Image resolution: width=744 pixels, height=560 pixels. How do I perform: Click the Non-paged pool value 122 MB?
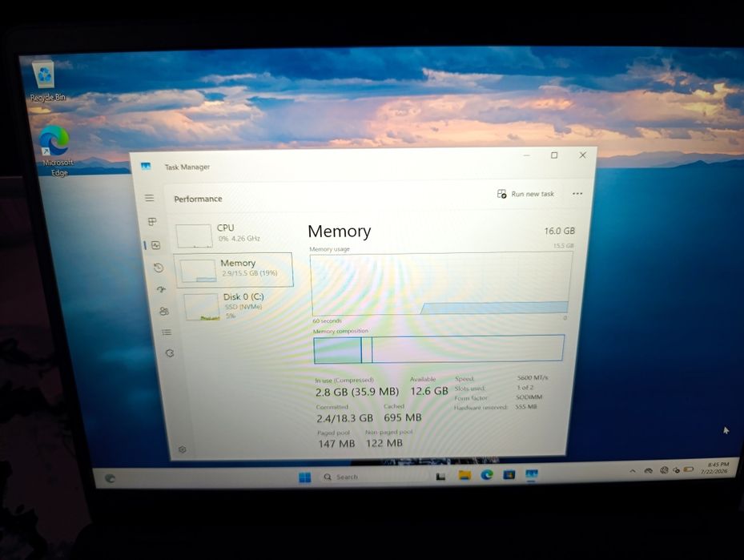click(384, 443)
